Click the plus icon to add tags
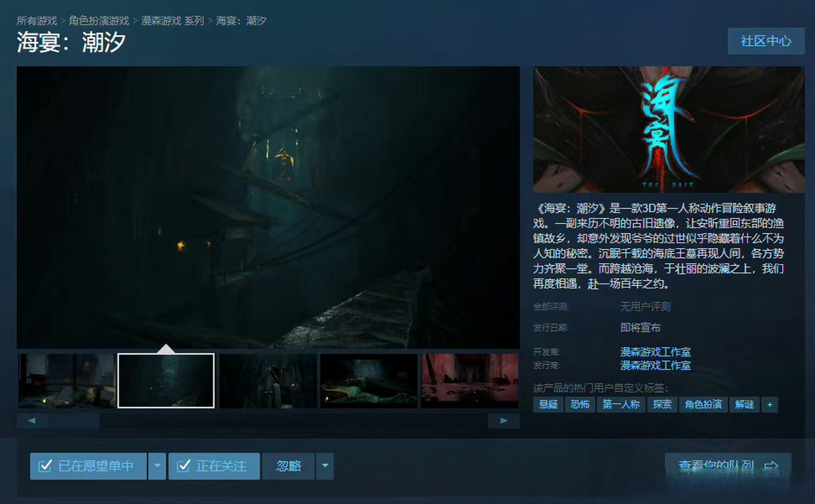 click(x=769, y=405)
